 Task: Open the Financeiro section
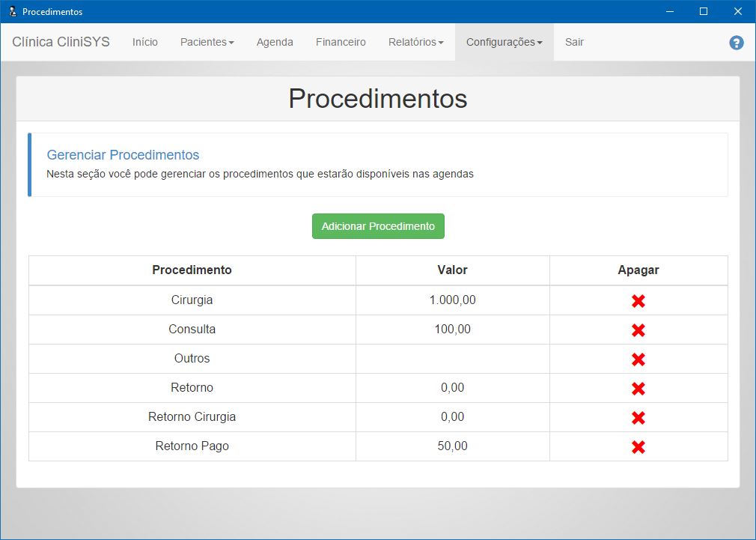point(341,43)
